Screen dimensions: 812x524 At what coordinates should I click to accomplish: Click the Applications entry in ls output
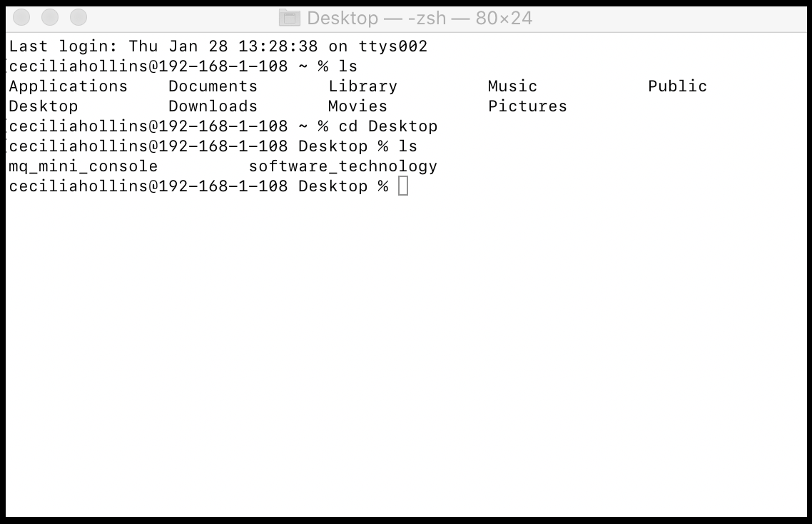coord(68,86)
